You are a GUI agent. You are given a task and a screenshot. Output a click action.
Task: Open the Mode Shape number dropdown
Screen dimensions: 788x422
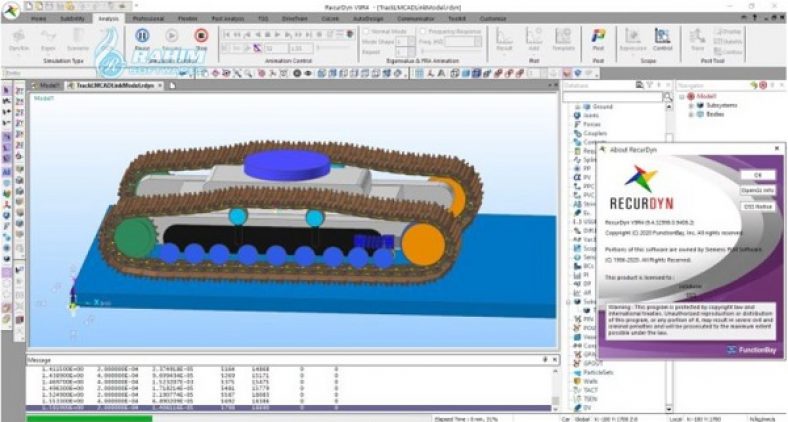point(411,42)
